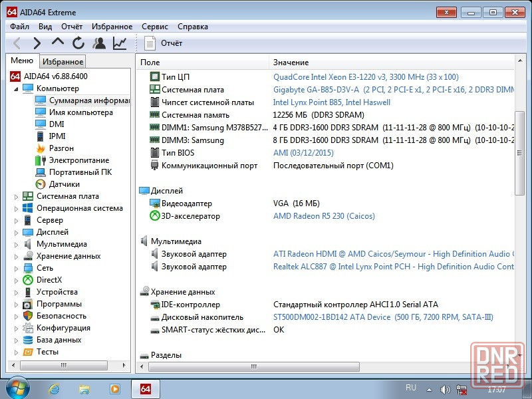
Task: Open the Gigabyte GA-B85-D3V-A motherboard link
Action: pos(394,90)
